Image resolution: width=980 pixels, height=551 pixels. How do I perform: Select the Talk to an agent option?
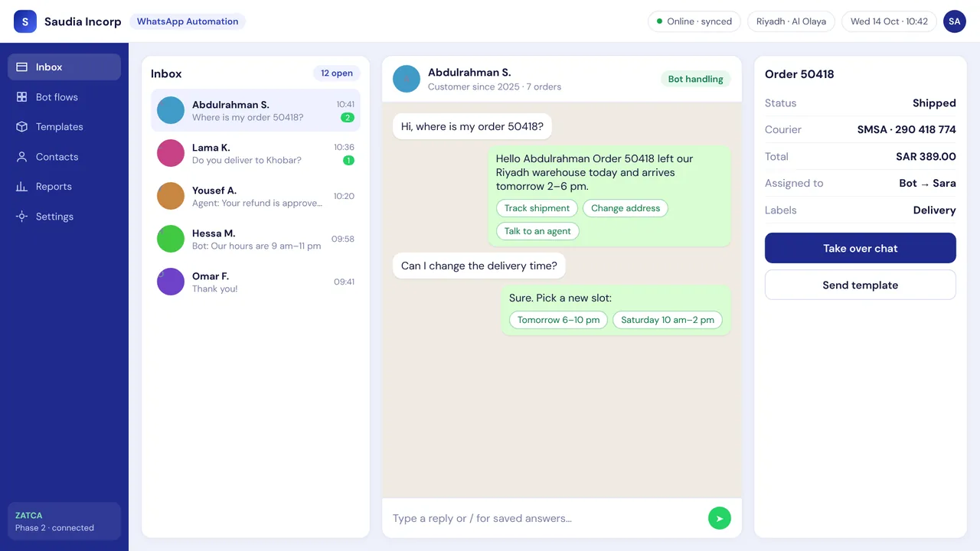coord(537,231)
